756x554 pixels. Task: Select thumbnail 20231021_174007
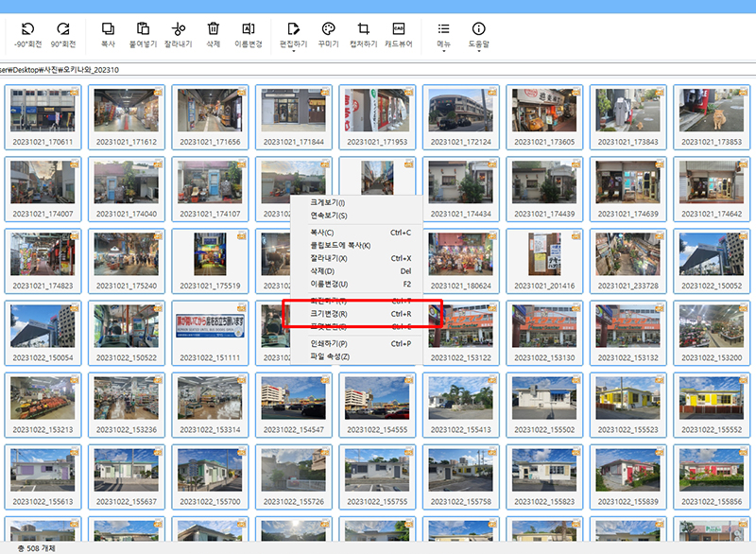(x=43, y=189)
